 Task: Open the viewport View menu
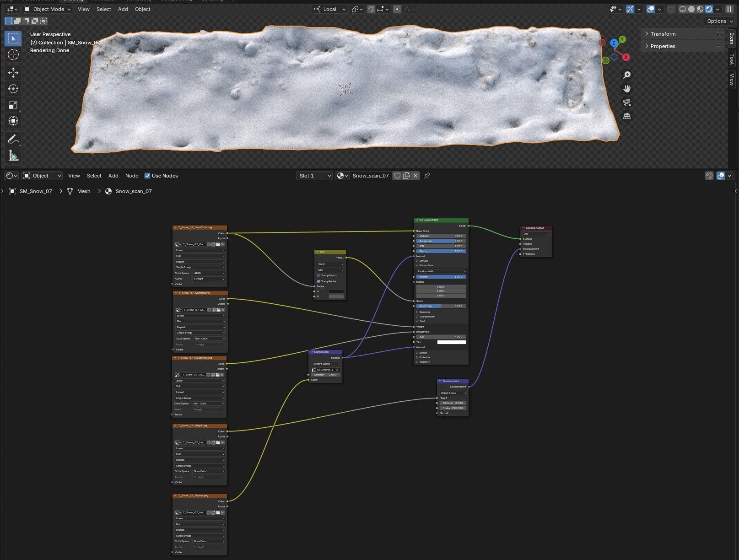tap(84, 9)
